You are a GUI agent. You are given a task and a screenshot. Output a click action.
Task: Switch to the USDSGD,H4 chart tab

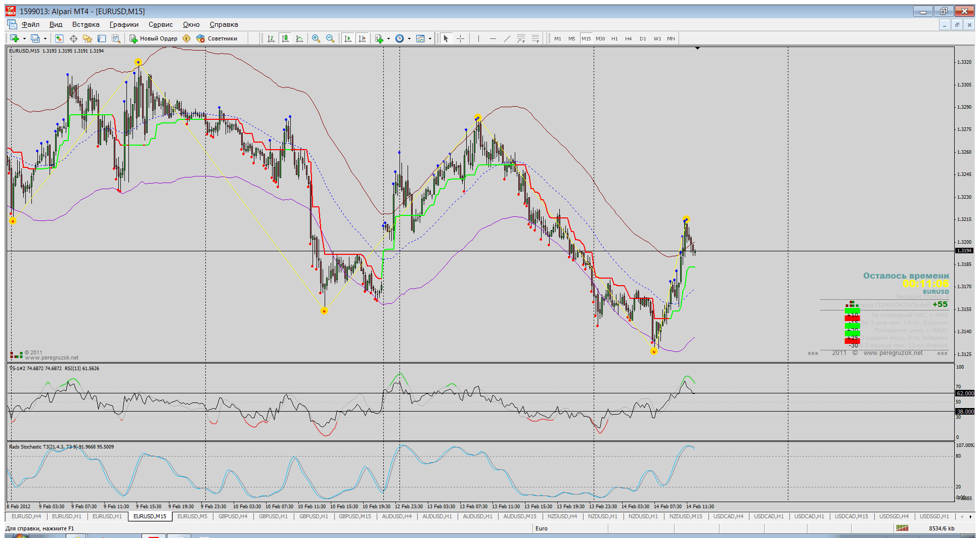coord(894,516)
